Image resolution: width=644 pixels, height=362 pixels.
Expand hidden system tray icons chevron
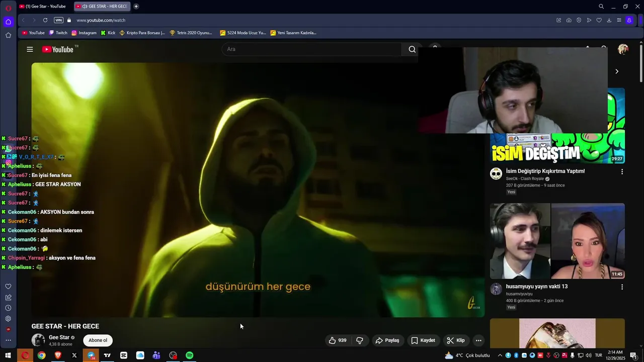click(500, 355)
